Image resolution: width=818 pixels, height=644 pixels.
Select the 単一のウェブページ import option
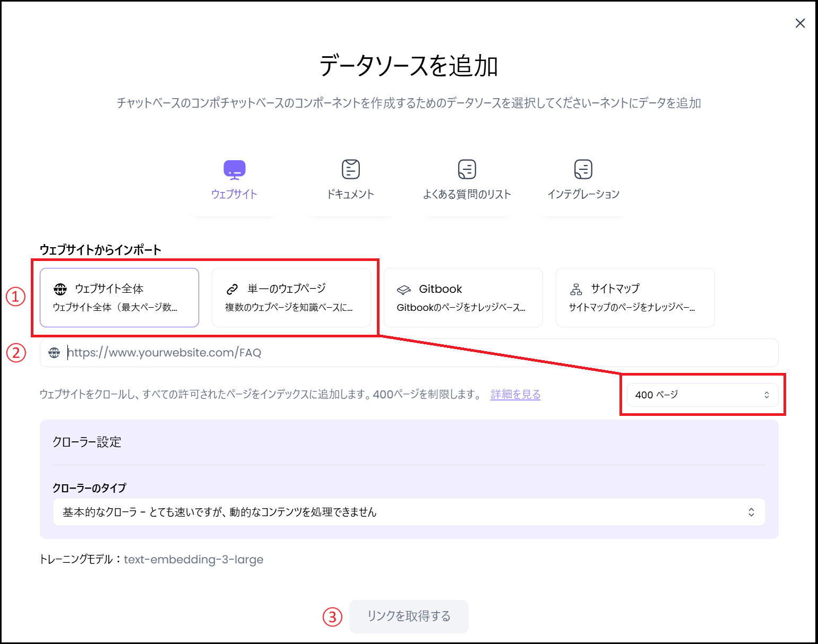pyautogui.click(x=291, y=297)
